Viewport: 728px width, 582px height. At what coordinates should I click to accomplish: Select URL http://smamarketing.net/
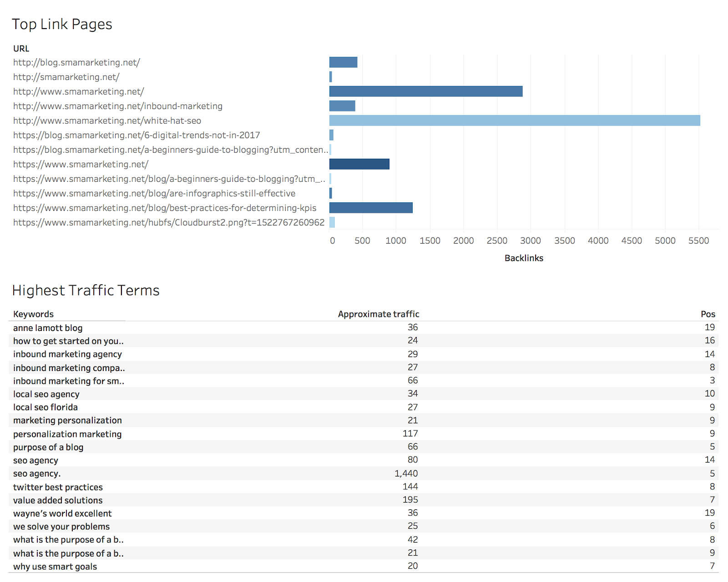click(66, 77)
